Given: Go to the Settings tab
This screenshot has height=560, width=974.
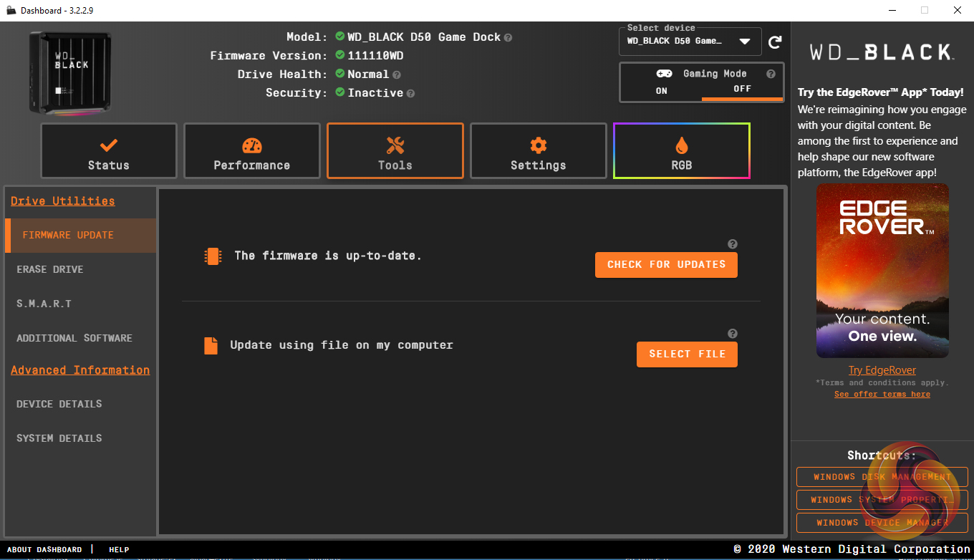Looking at the screenshot, I should (539, 151).
